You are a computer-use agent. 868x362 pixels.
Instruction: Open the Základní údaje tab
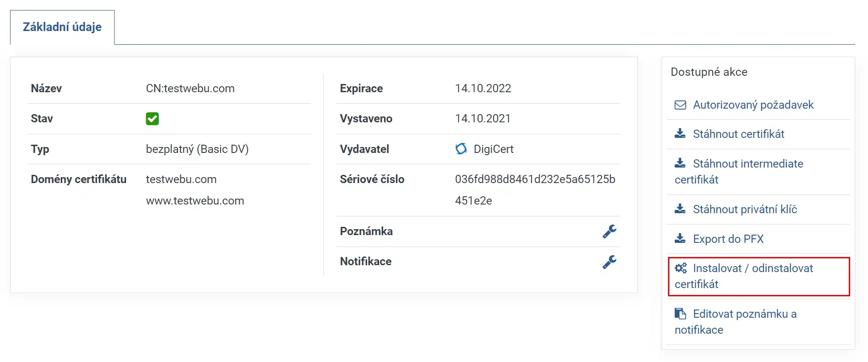point(62,27)
